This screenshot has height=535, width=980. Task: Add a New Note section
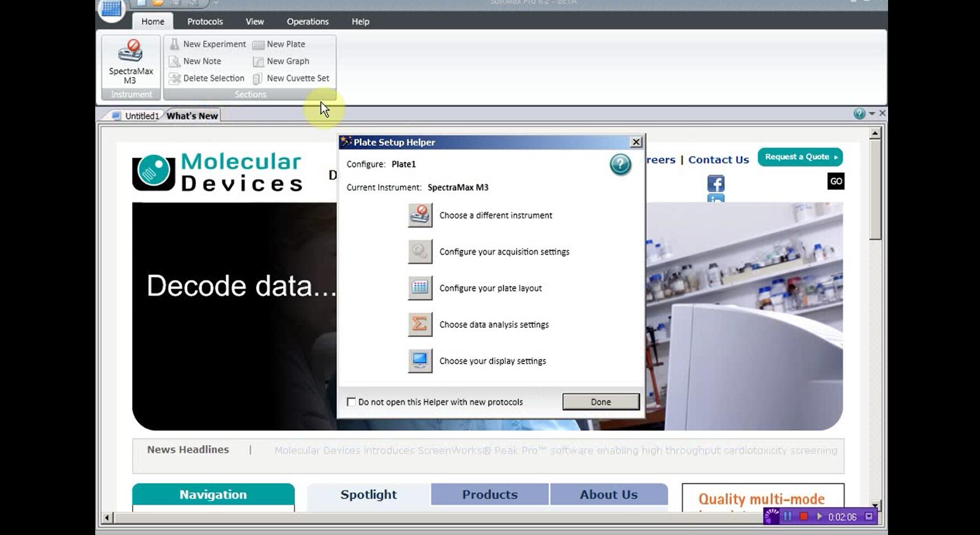[x=195, y=61]
